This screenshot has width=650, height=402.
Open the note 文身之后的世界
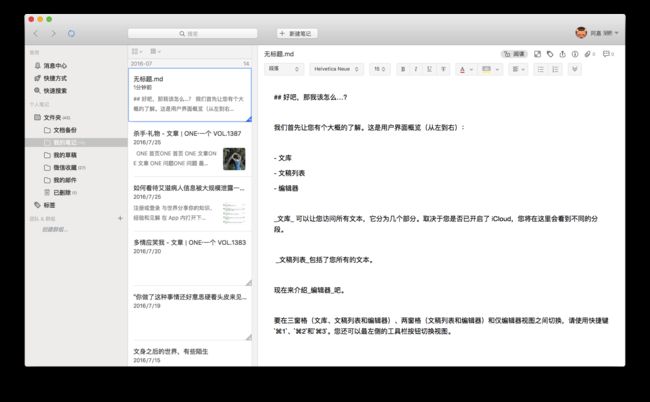(190, 354)
